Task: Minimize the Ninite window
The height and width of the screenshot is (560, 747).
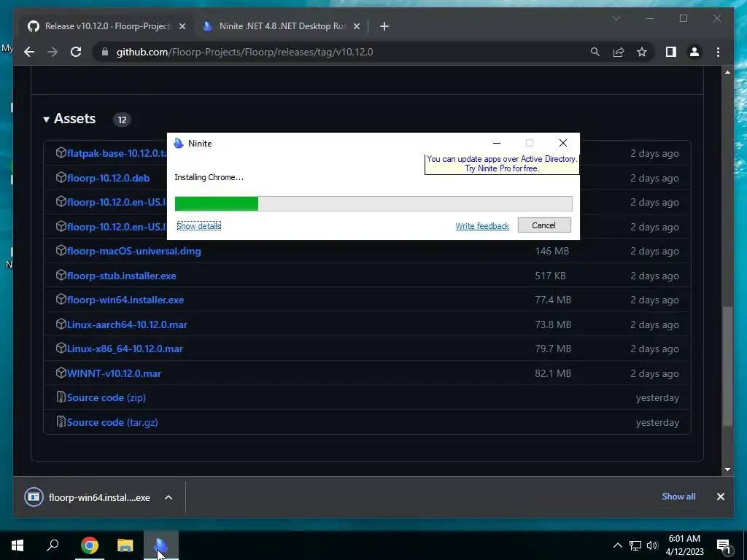Action: [496, 143]
